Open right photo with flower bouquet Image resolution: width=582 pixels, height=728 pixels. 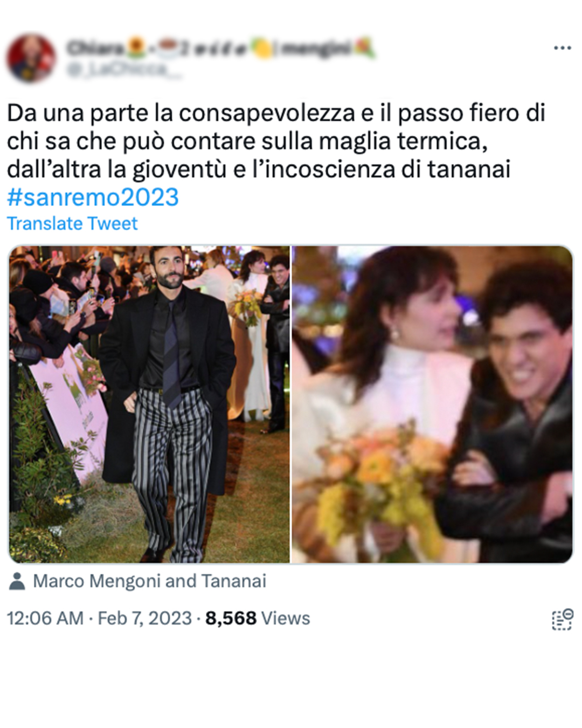[432, 404]
